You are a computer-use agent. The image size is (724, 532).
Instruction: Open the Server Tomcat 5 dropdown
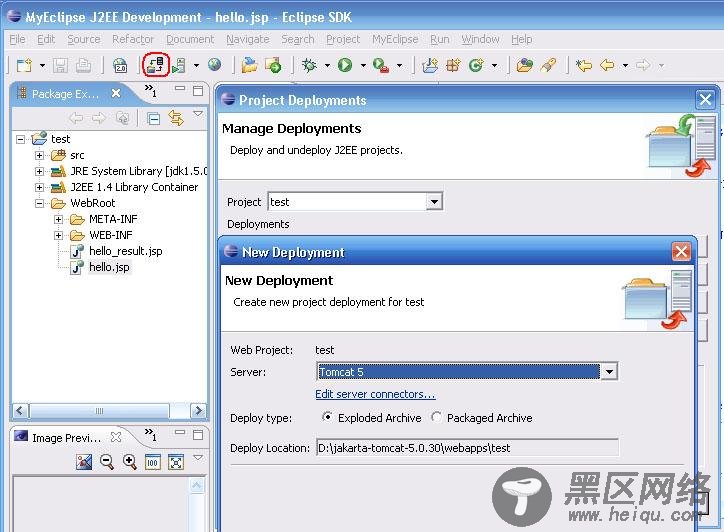pyautogui.click(x=609, y=371)
